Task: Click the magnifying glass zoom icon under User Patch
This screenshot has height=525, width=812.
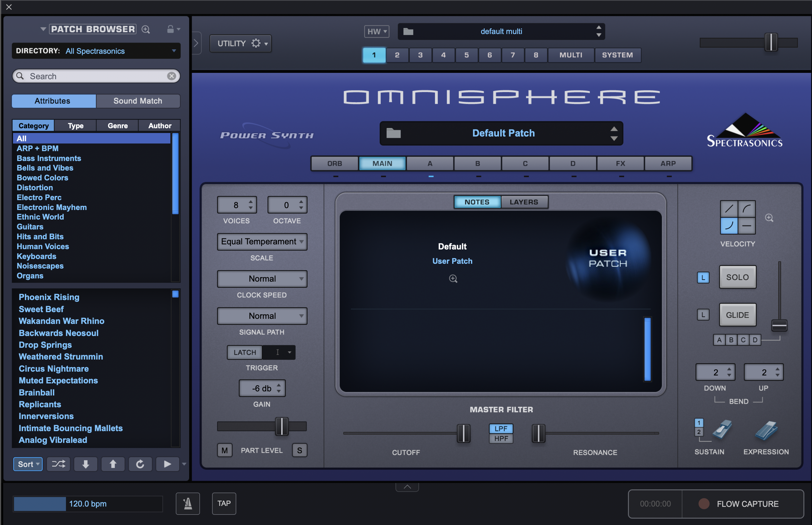Action: tap(453, 278)
